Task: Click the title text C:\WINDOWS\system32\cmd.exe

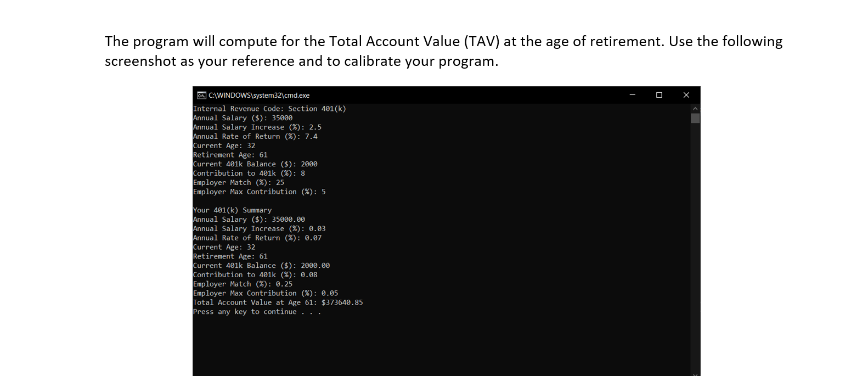Action: click(x=258, y=95)
